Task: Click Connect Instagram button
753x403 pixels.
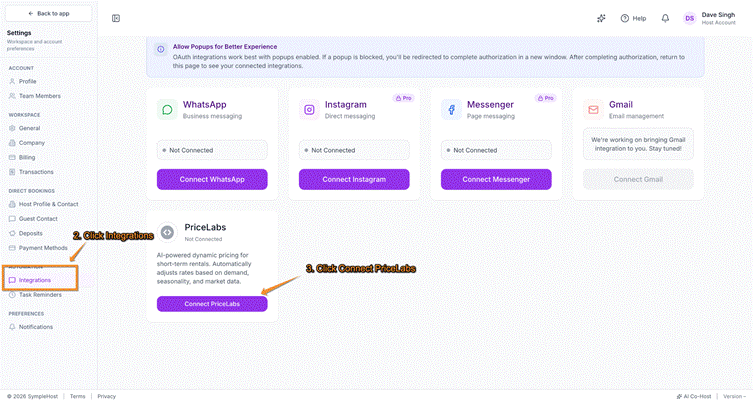Action: pyautogui.click(x=354, y=179)
